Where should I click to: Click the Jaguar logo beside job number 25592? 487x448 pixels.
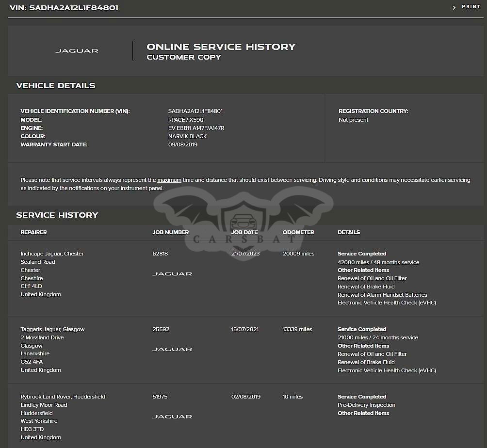(x=172, y=349)
